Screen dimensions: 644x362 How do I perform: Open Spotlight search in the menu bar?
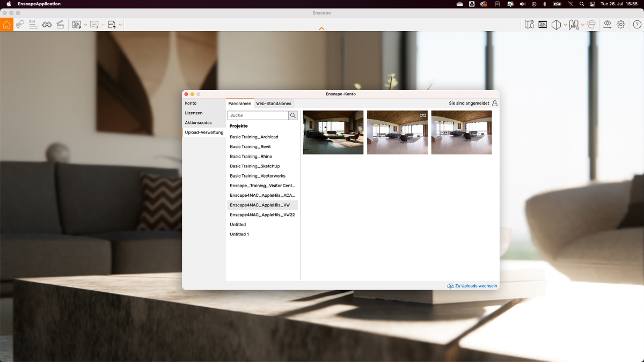[582, 4]
